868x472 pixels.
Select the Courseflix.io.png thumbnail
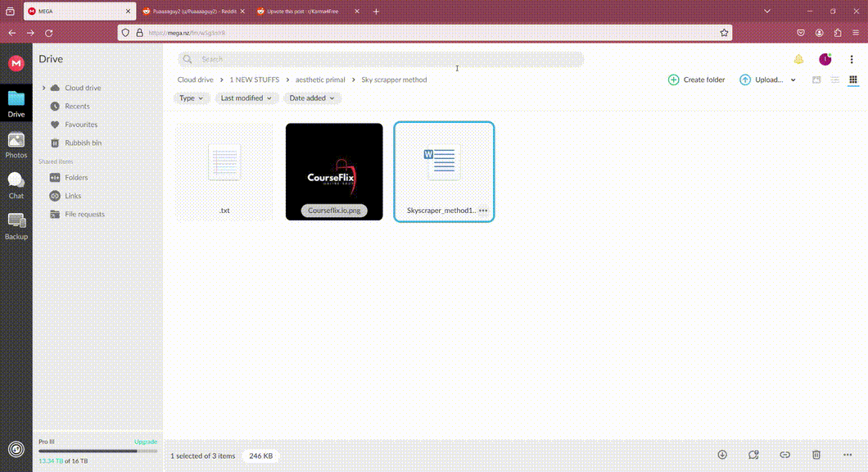pos(334,172)
